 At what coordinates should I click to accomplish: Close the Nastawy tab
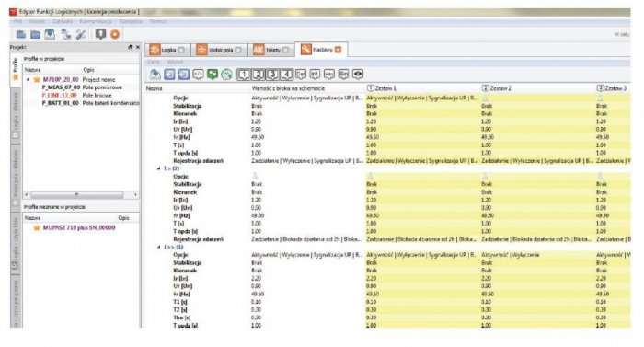338,50
